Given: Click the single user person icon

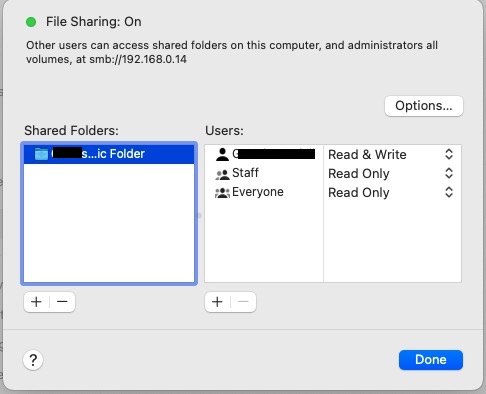Looking at the screenshot, I should pos(222,154).
